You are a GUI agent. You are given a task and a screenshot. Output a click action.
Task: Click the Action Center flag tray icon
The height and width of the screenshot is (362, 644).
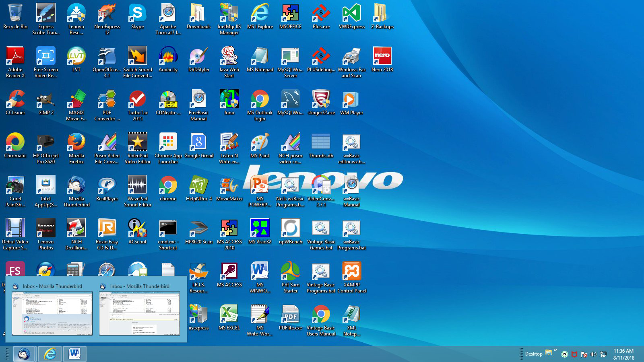tap(584, 354)
